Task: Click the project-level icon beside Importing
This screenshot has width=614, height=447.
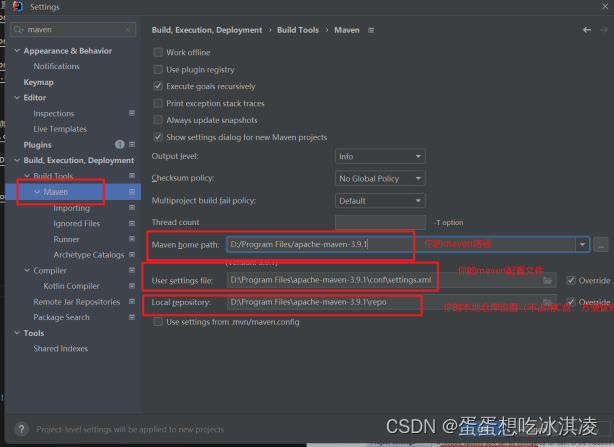Action: point(132,207)
